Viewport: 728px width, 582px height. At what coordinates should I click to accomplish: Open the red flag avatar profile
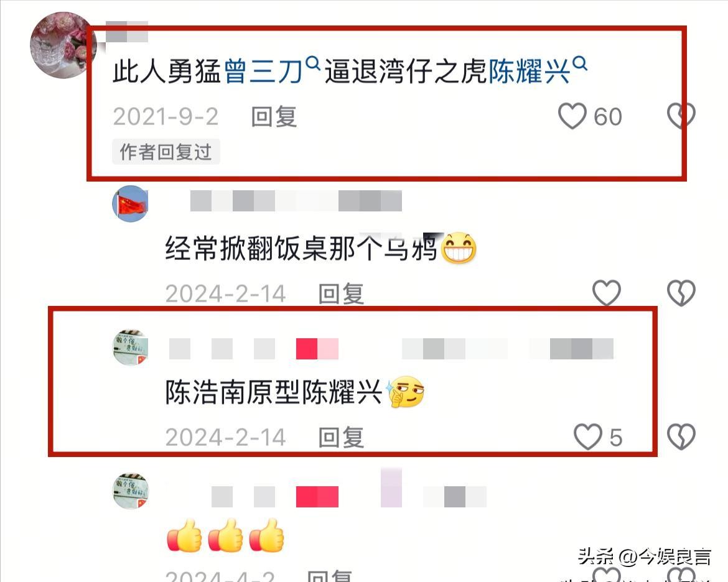[131, 204]
